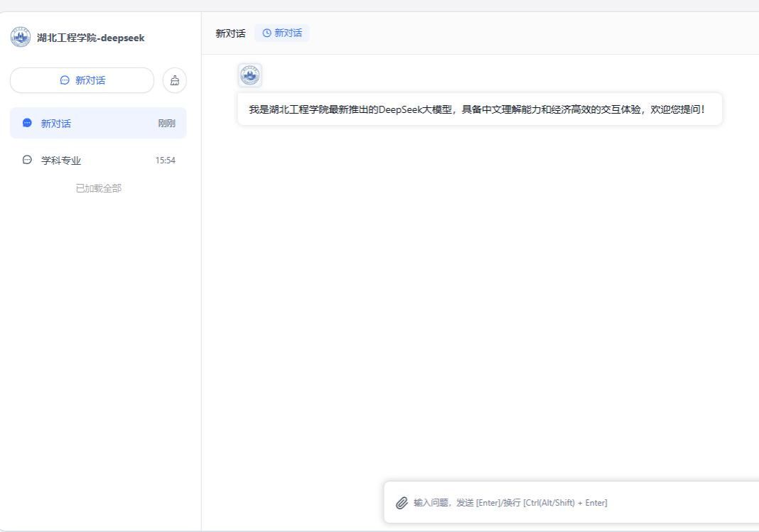This screenshot has height=532, width=759.
Task: Click the 15:54 timestamp of 学科专业
Action: point(165,161)
